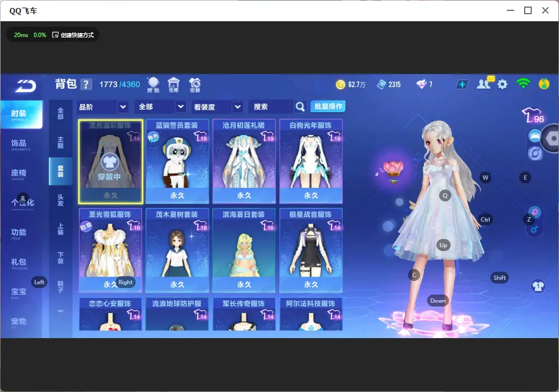The image size is (559, 392).
Task: Click the music note round icon
Action: (x=535, y=153)
